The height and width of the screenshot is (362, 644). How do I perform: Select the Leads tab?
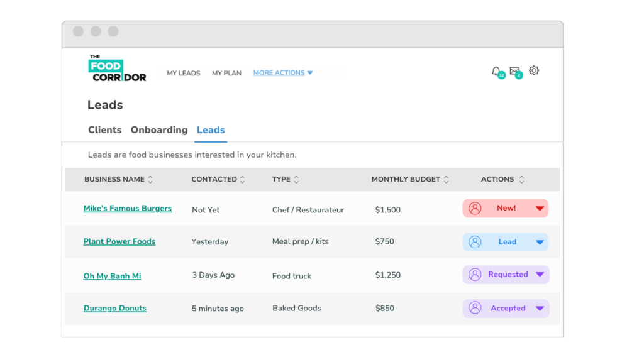point(211,130)
